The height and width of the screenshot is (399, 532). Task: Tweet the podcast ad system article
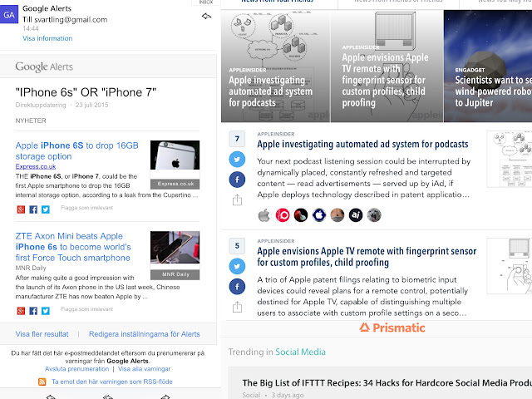237,159
